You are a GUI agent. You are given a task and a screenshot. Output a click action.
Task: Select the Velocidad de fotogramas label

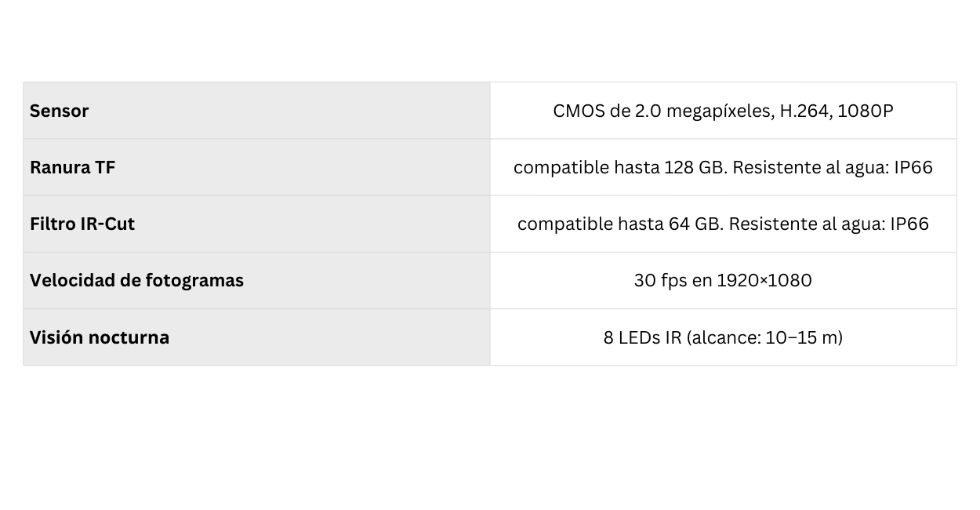[x=136, y=280]
